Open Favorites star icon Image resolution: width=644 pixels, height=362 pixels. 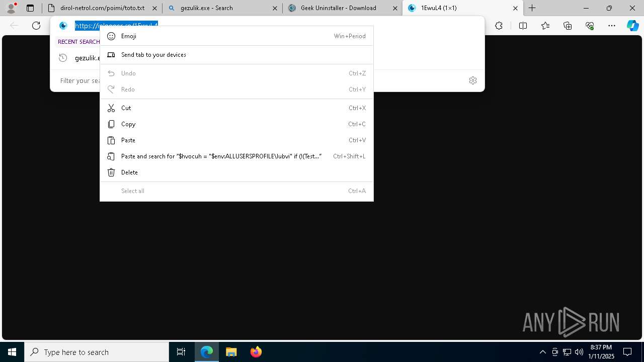pos(545,26)
